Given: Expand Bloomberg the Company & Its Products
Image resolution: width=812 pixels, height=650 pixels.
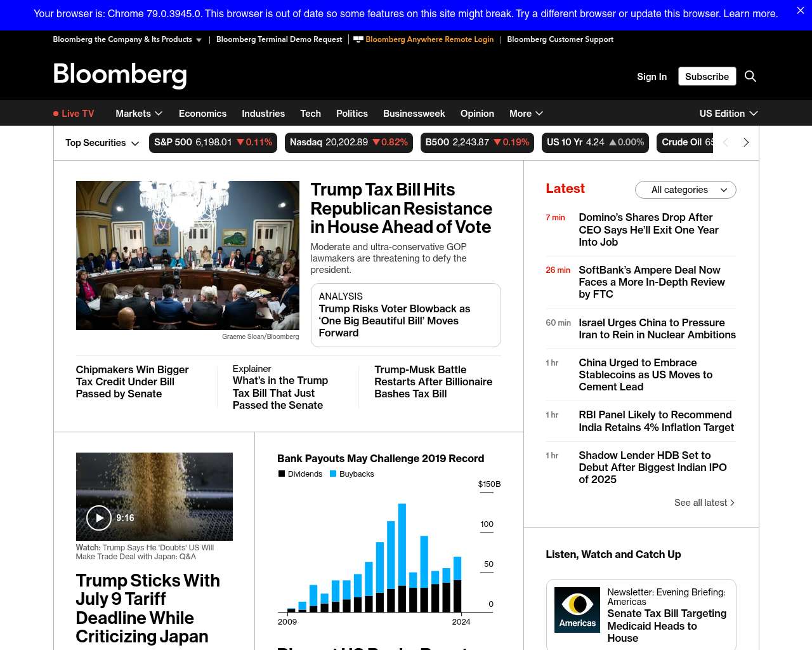Looking at the screenshot, I should click(x=128, y=39).
